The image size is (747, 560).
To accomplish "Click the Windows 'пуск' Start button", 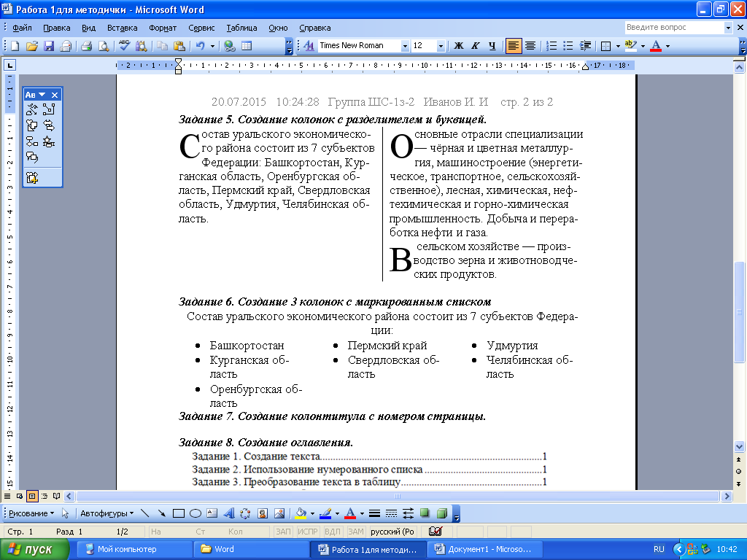I will [x=34, y=549].
